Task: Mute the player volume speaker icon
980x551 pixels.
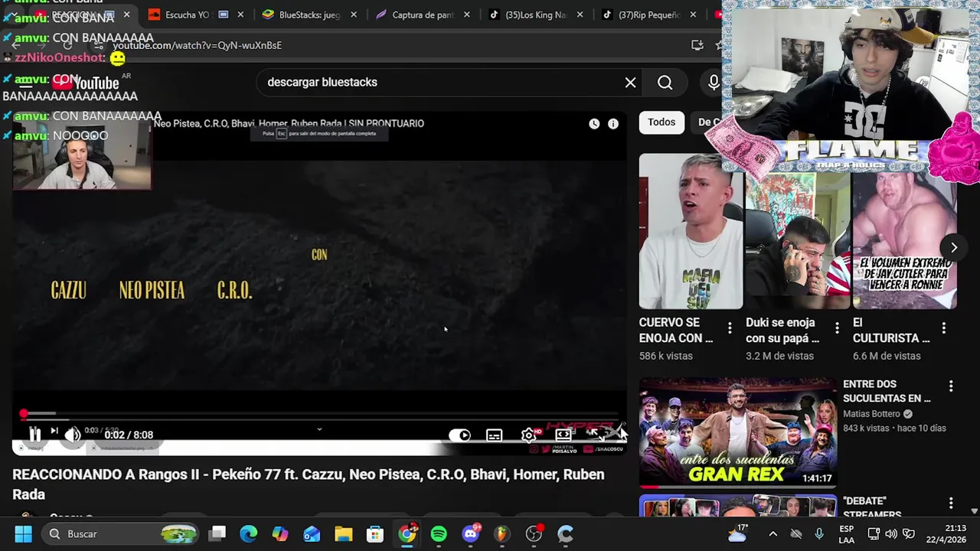Action: click(72, 435)
